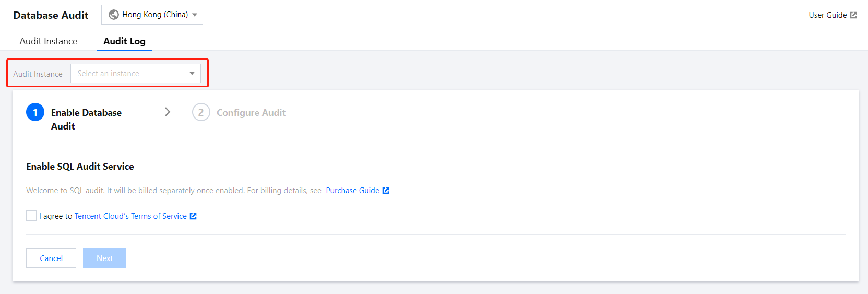The height and width of the screenshot is (294, 868).
Task: Open Tencent Cloud's Terms of Service link
Action: coord(130,216)
